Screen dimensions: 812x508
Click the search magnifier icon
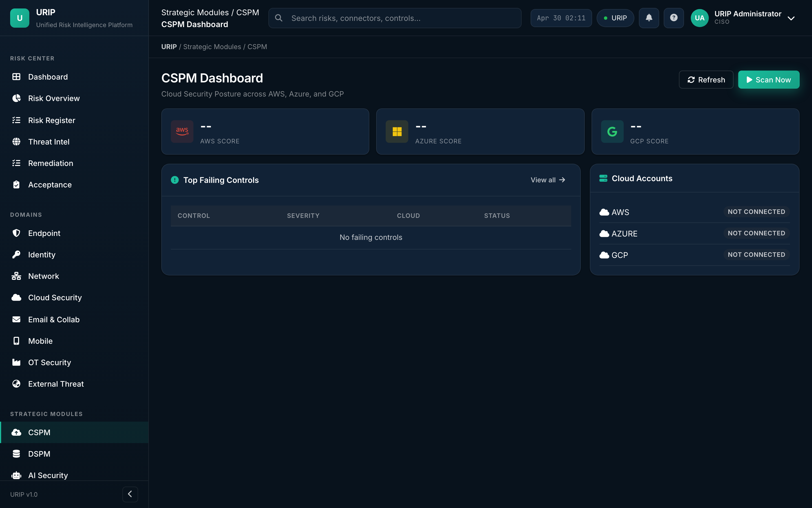[x=279, y=18]
